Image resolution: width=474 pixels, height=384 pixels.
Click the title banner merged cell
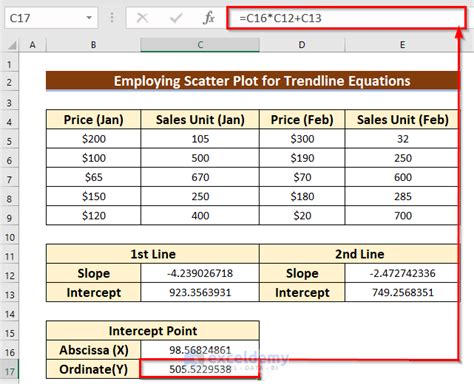pyautogui.click(x=253, y=81)
